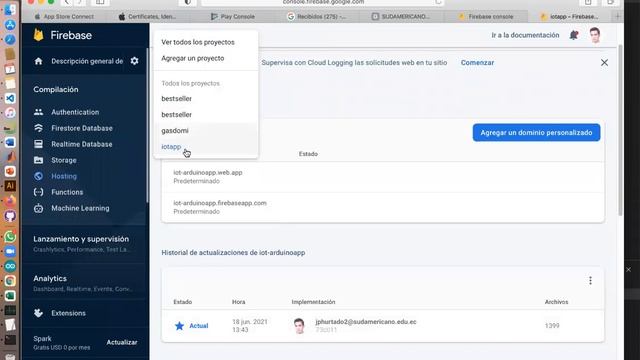The image size is (640, 360).
Task: Open Safari from the dock
Action: click(x=10, y=40)
